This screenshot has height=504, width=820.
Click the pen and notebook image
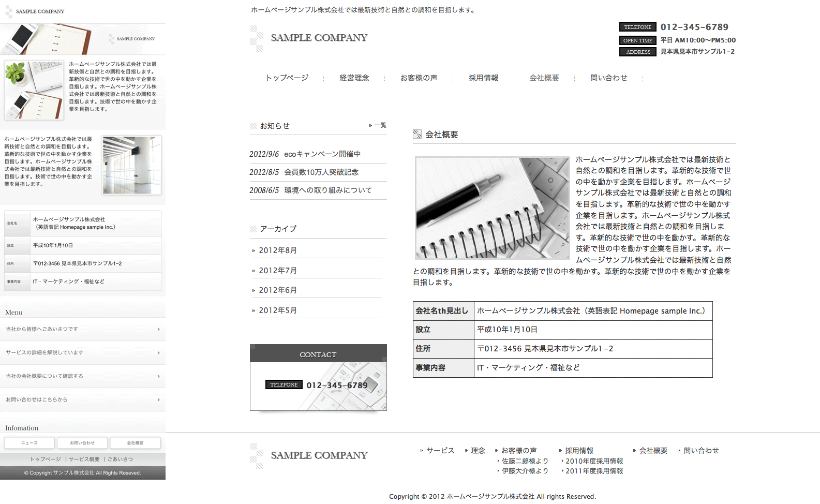point(492,208)
